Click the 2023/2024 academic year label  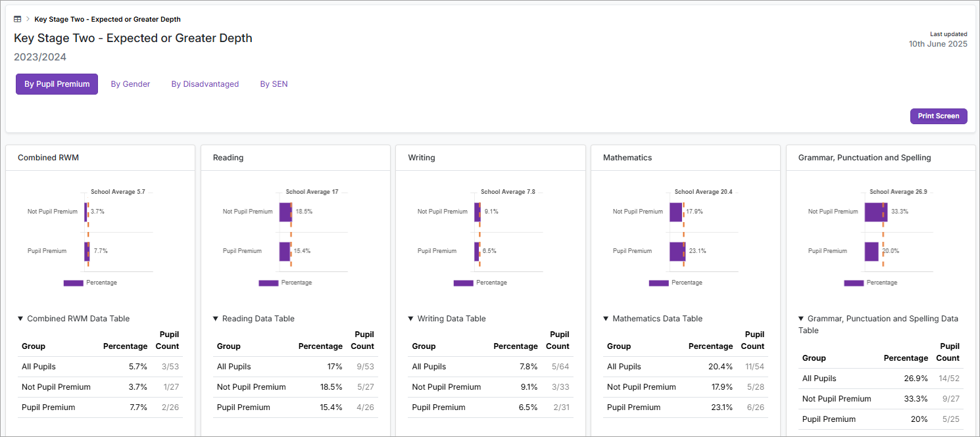(41, 57)
